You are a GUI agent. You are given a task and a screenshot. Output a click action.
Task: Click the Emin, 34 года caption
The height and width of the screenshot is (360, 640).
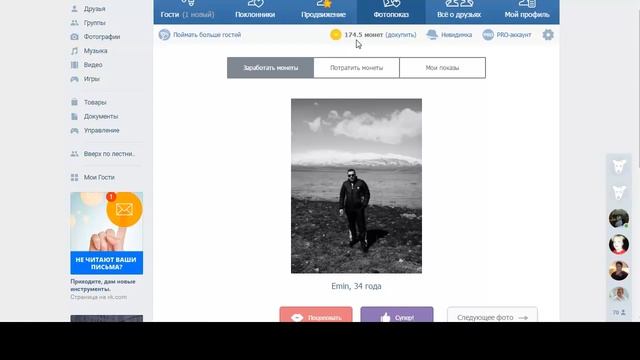tap(356, 286)
